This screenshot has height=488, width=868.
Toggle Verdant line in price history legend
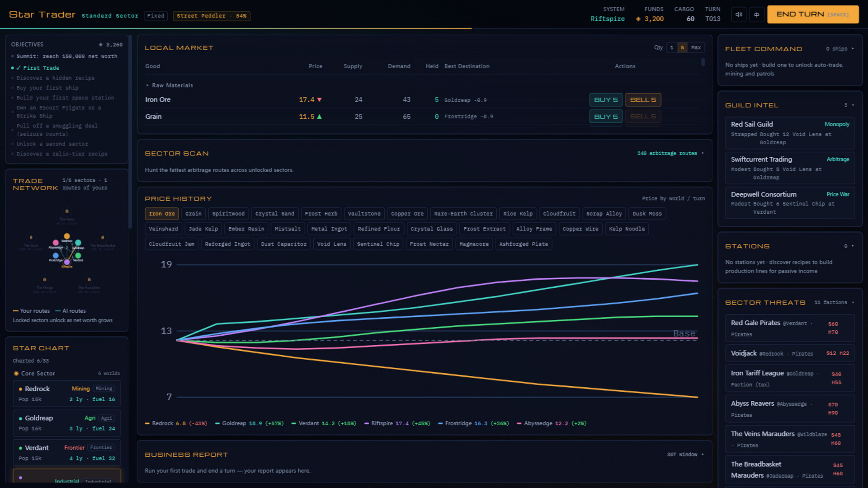pyautogui.click(x=324, y=423)
